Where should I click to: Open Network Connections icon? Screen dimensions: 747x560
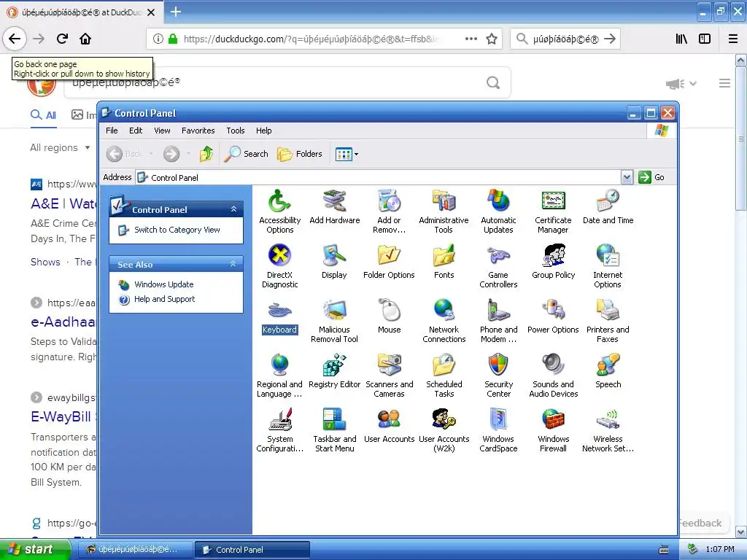tap(444, 321)
